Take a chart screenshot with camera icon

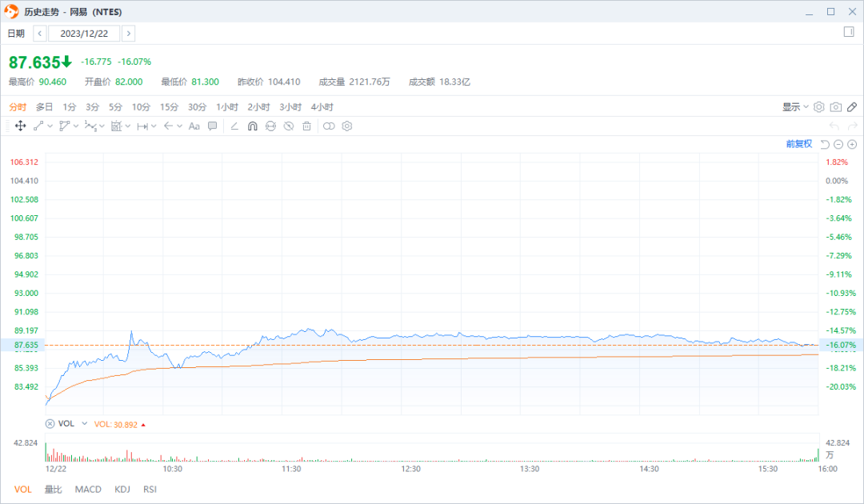836,107
